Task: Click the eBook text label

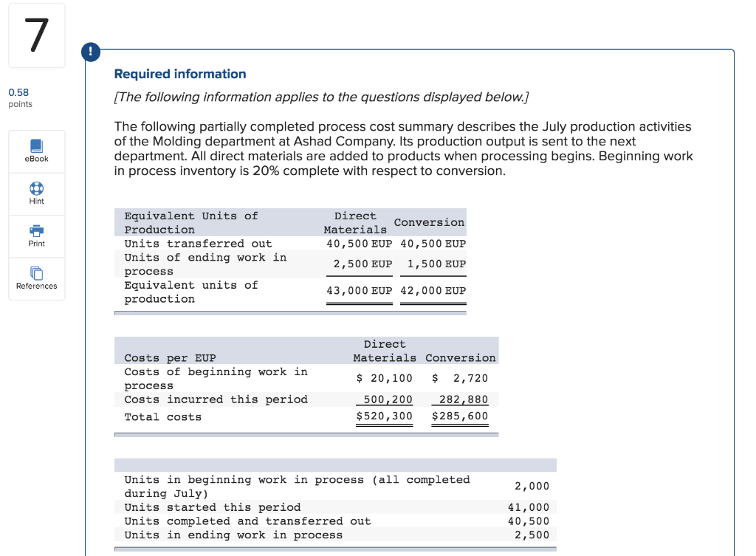Action: coord(36,159)
